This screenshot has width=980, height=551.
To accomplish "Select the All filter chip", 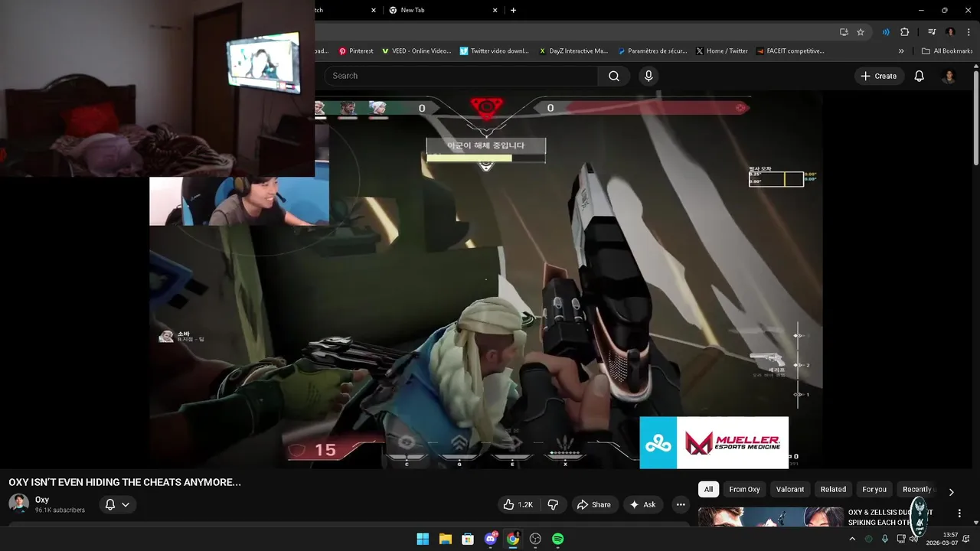I will point(708,489).
